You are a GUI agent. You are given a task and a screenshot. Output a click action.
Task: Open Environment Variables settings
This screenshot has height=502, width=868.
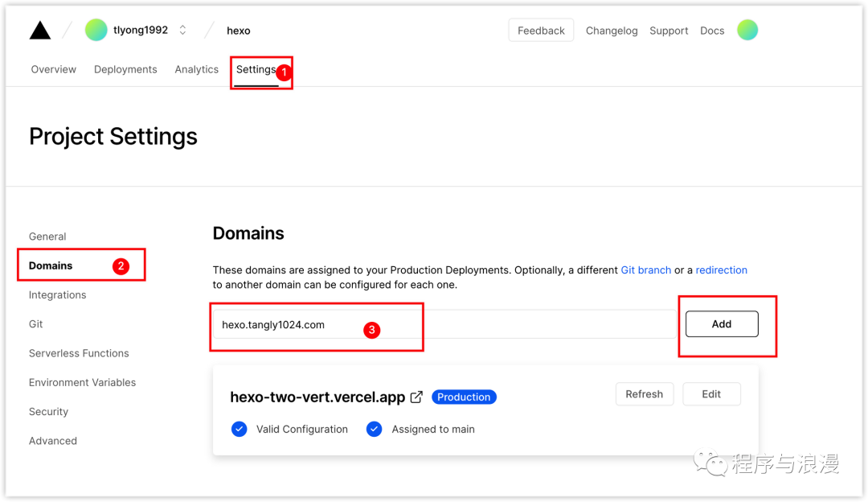click(83, 383)
